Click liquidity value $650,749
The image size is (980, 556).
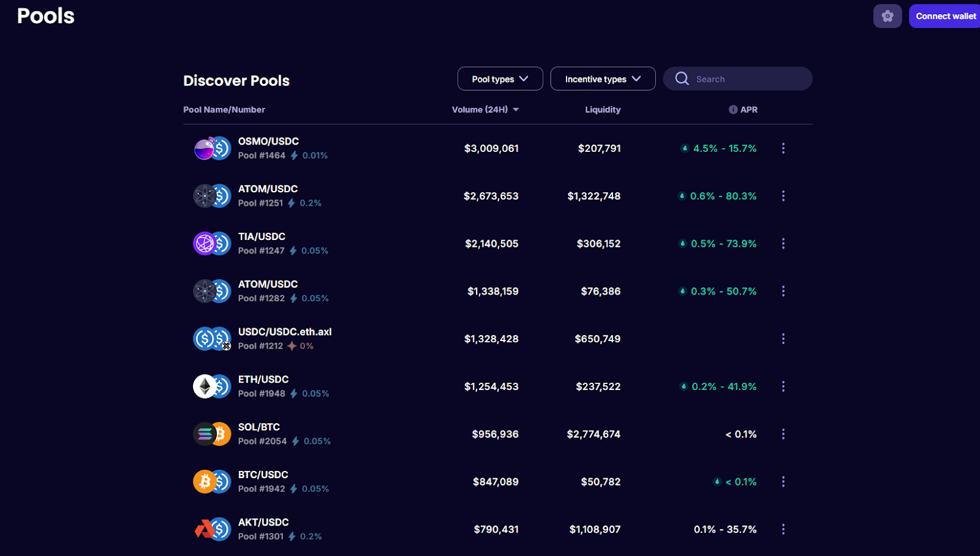click(598, 339)
